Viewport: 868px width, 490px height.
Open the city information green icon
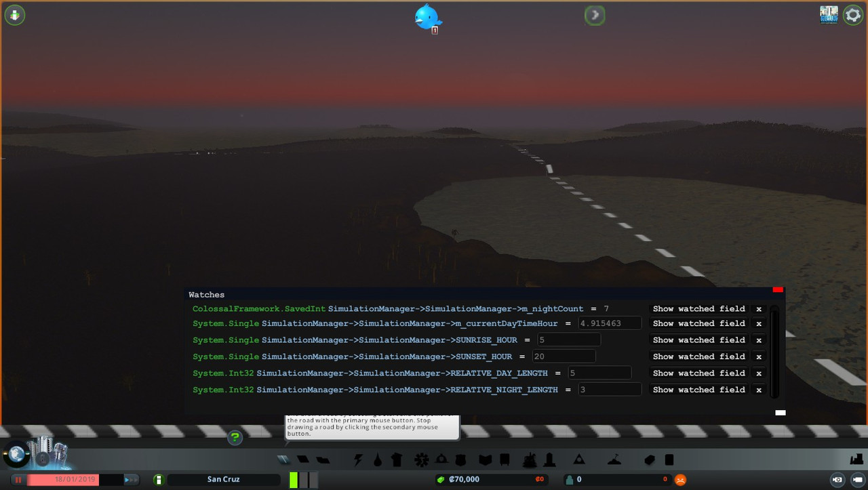158,480
